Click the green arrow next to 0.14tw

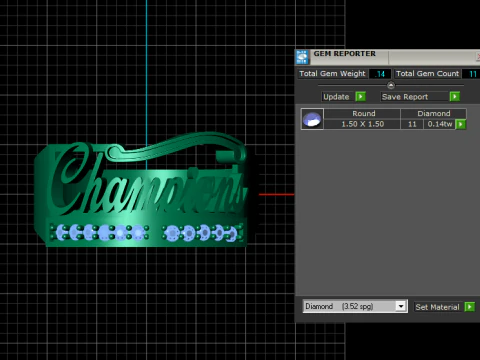(x=461, y=124)
